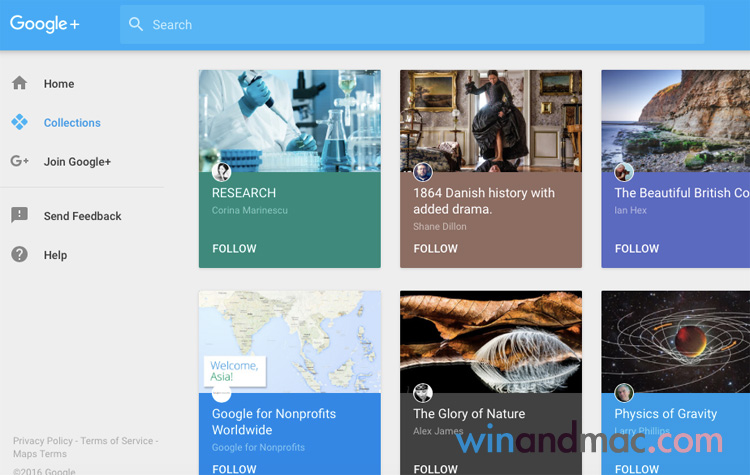The image size is (750, 475).
Task: Click the Send Feedback speech bubble icon
Action: tap(19, 216)
